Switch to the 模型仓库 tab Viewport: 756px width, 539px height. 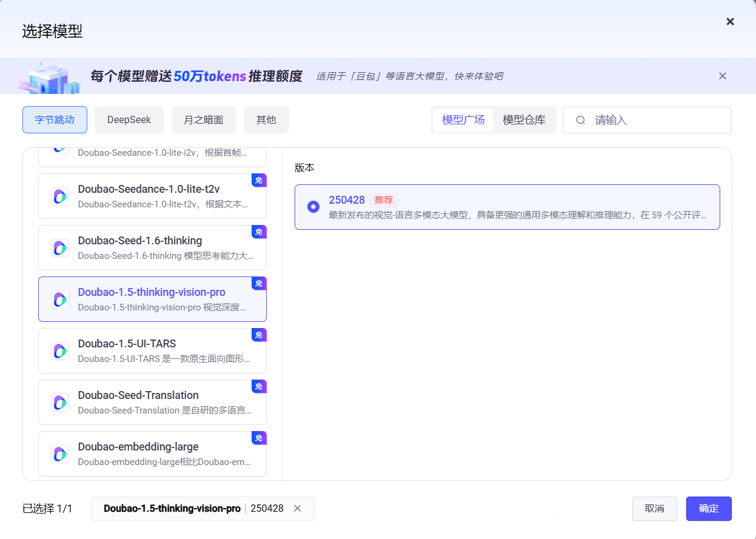click(524, 119)
